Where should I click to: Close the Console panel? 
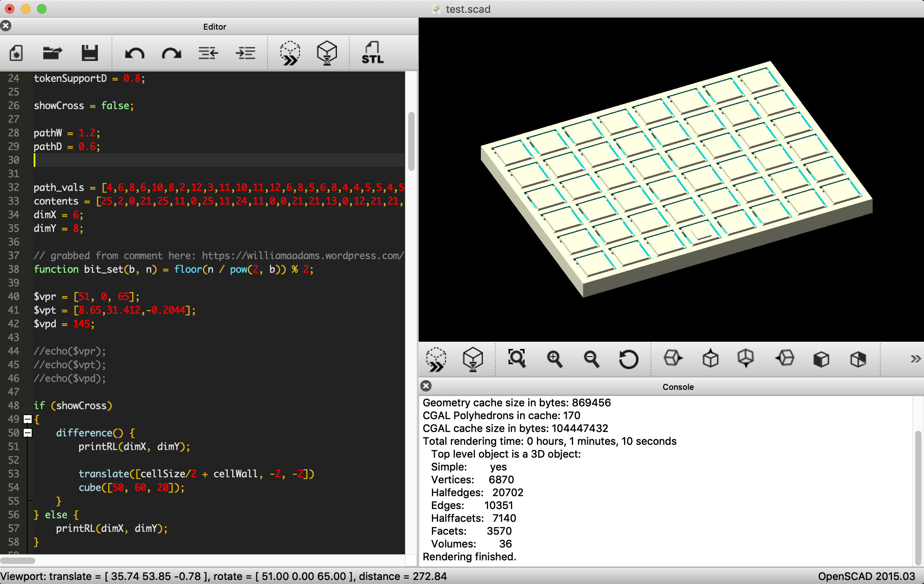coord(426,386)
